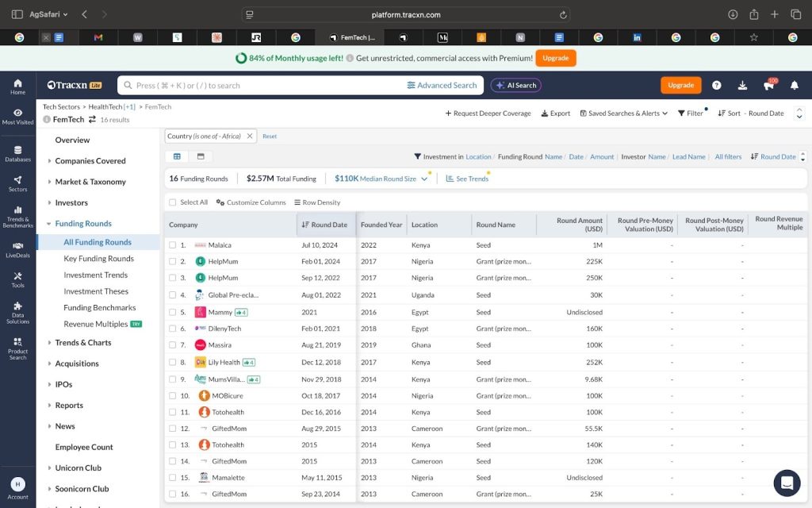This screenshot has width=812, height=508.
Task: Click the orange Upgrade banner button
Action: (555, 58)
